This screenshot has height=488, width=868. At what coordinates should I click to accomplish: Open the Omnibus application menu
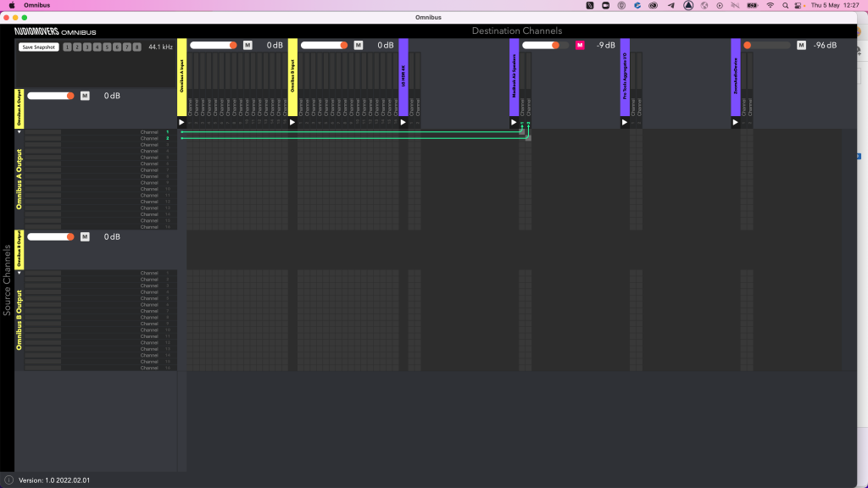[37, 6]
